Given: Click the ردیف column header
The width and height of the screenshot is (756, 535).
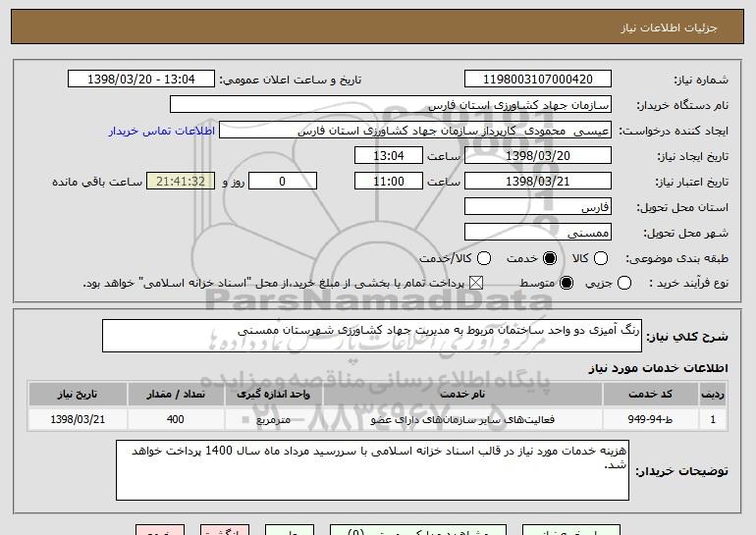Looking at the screenshot, I should 713,395.
